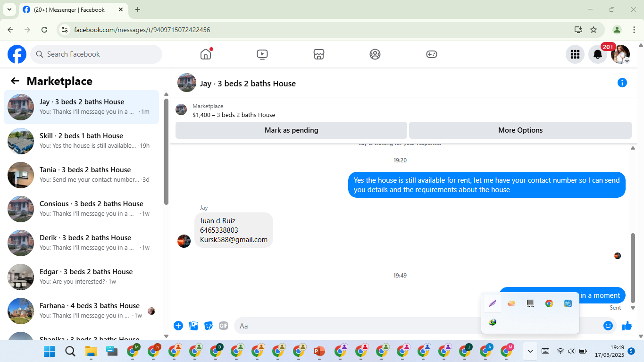644x362 pixels.
Task: Go back to the previous page in Chrome
Action: click(10, 30)
